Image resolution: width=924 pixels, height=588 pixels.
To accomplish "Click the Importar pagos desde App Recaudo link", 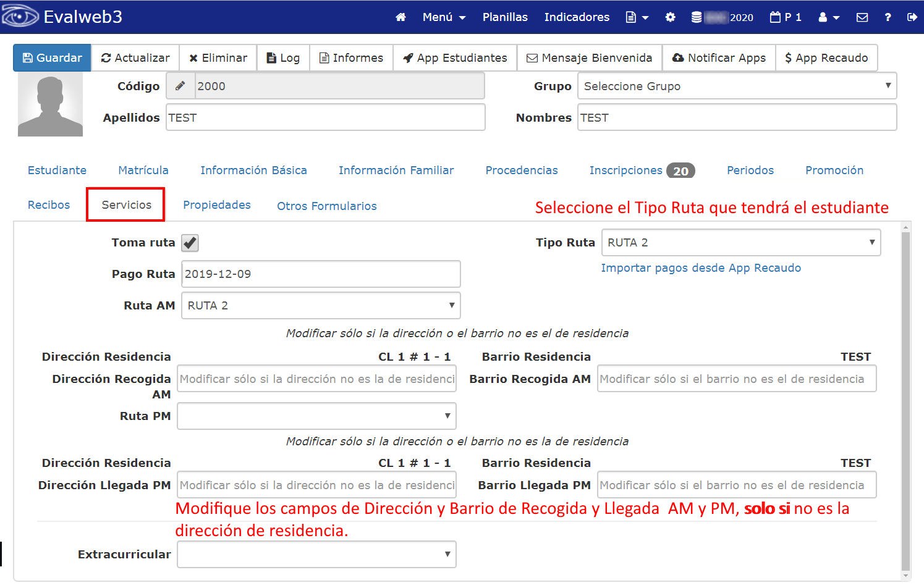I will (x=701, y=267).
